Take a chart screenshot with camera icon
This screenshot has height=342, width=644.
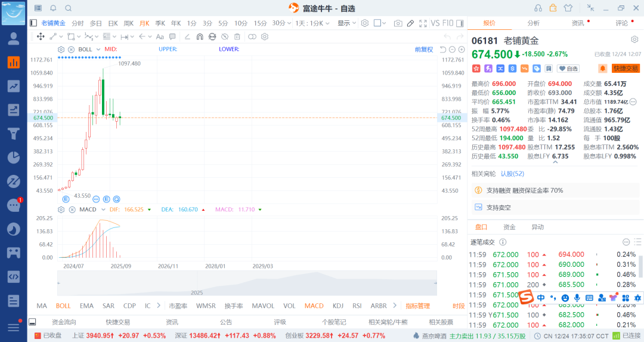pyautogui.click(x=398, y=23)
